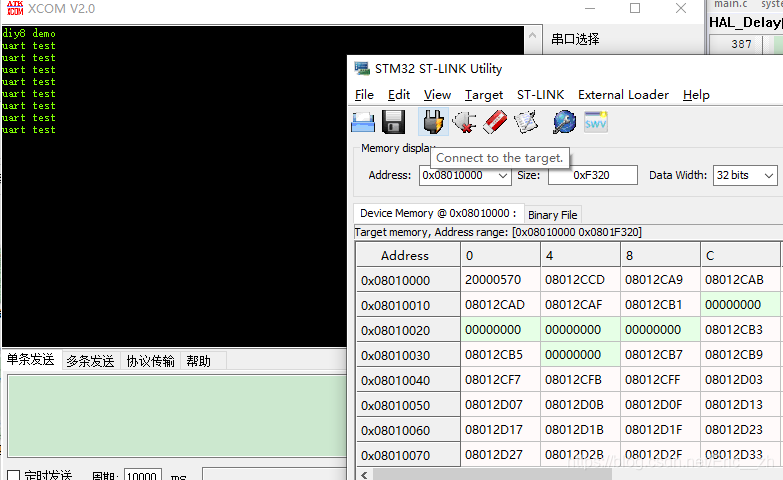
Task: Click the Save file floppy disk icon
Action: (x=393, y=122)
